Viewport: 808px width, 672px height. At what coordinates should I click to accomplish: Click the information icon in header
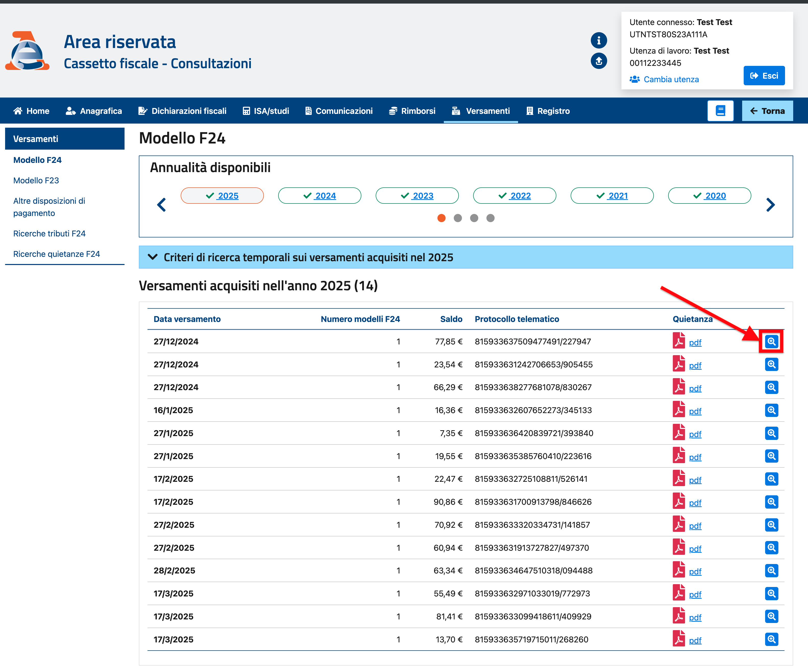[x=599, y=40]
